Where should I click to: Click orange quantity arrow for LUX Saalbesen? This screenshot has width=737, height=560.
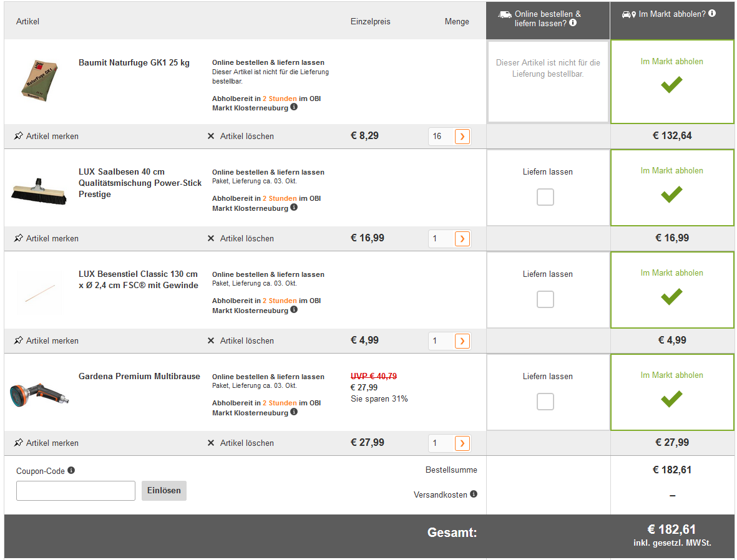pyautogui.click(x=462, y=239)
